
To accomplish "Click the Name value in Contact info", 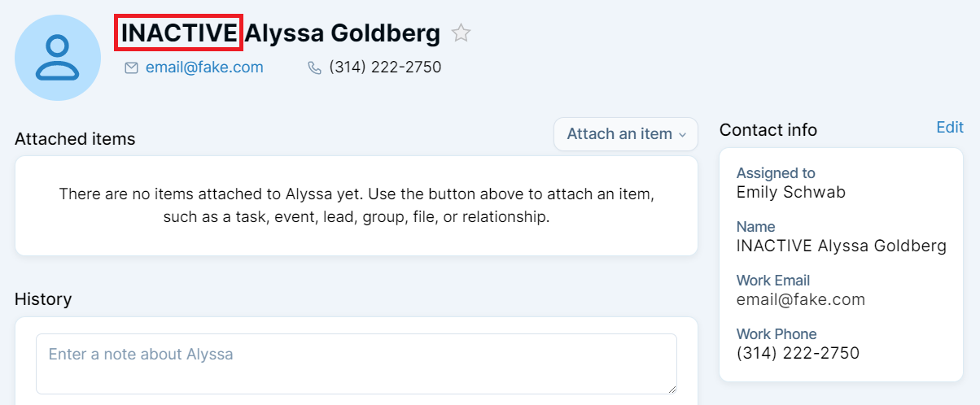I will [841, 246].
